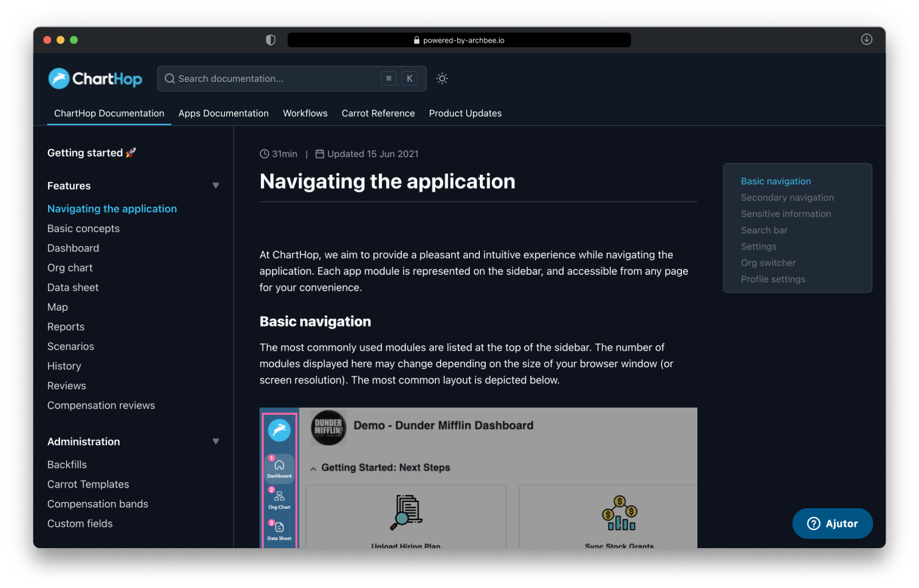919x588 pixels.
Task: Click the Administration section heading
Action: coord(84,442)
